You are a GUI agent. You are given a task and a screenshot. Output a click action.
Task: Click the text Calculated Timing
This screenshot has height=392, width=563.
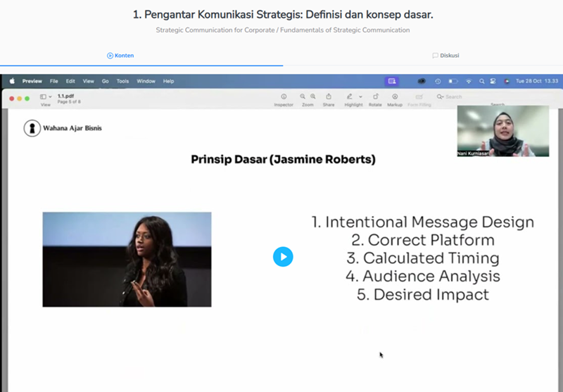coord(431,258)
